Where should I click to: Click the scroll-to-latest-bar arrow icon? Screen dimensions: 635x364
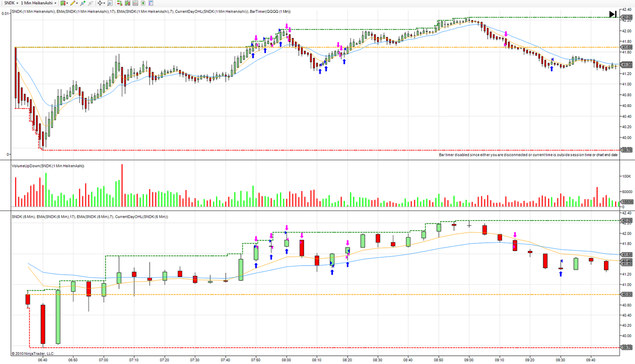[x=613, y=14]
